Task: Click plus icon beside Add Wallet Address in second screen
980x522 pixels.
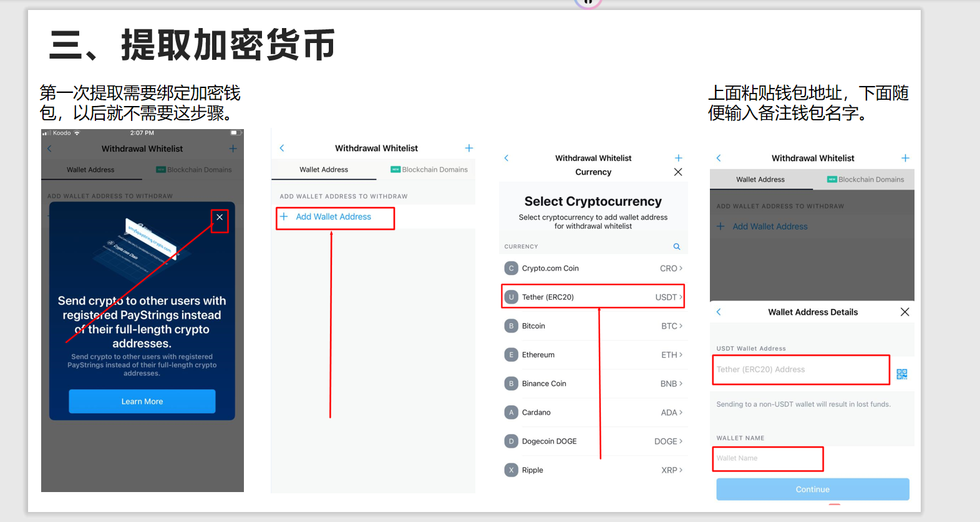Action: point(284,216)
